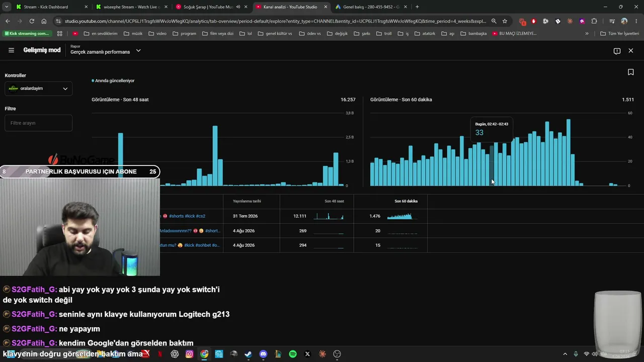Show hidden system tray icons chevron
644x362 pixels.
[565, 354]
